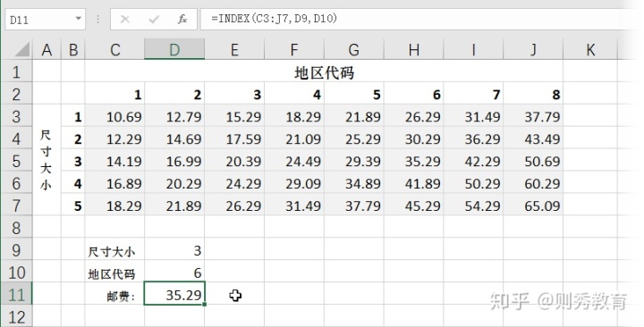Click the Name Box showing D11
Viewport: 644px width, 327px height.
46,20
